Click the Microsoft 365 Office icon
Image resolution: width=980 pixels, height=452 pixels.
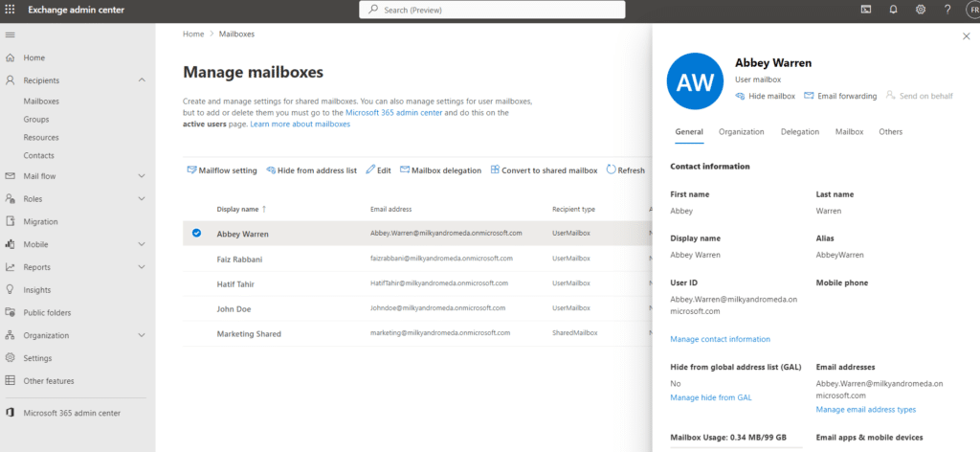point(10,413)
